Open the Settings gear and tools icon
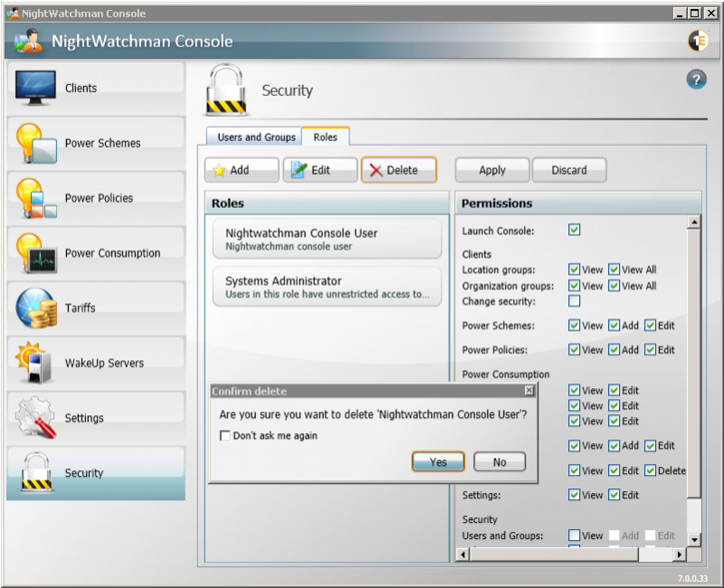This screenshot has height=588, width=724. pyautogui.click(x=36, y=418)
